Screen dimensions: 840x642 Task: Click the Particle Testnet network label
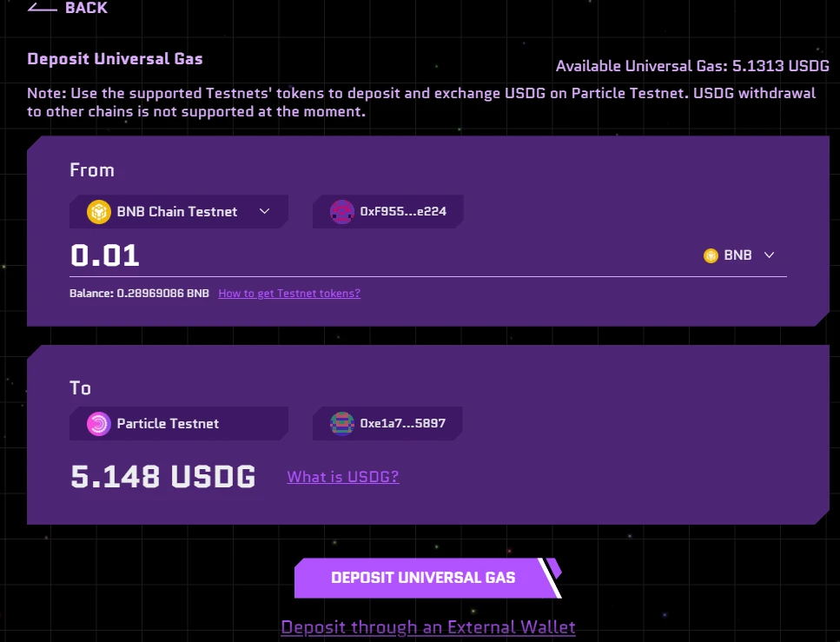pyautogui.click(x=168, y=424)
